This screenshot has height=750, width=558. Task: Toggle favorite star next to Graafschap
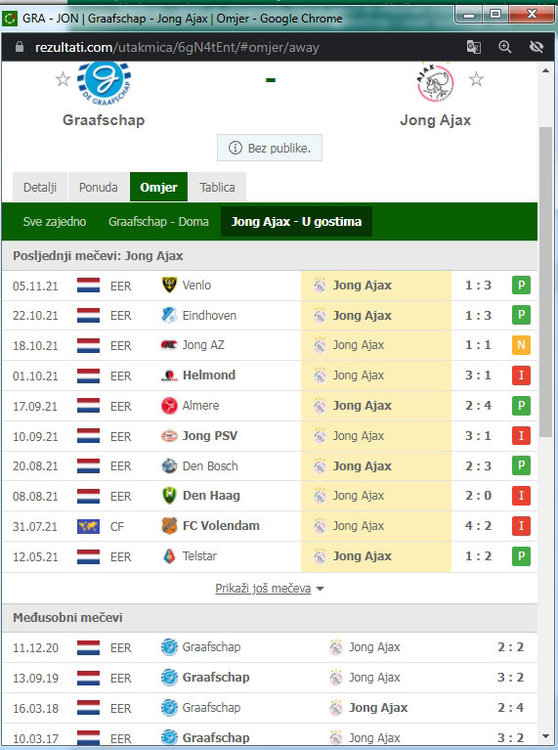click(x=63, y=79)
